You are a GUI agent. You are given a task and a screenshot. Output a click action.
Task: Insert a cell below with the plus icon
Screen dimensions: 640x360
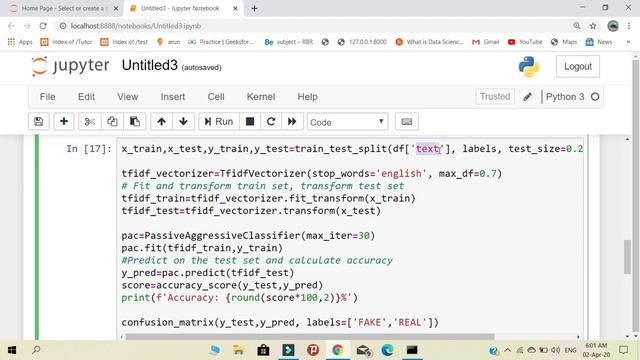pyautogui.click(x=64, y=122)
